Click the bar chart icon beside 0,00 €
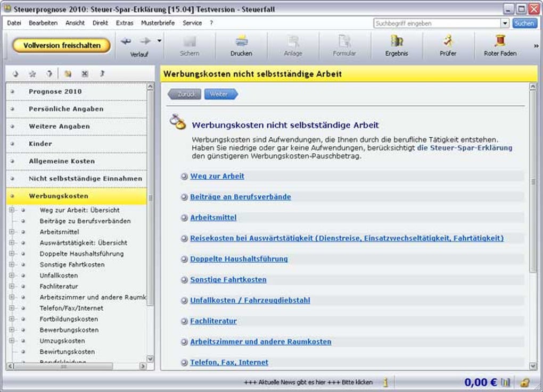This screenshot has height=392, width=543. pyautogui.click(x=505, y=382)
